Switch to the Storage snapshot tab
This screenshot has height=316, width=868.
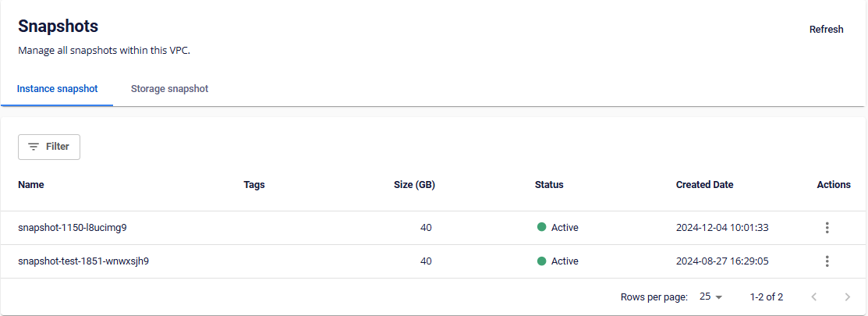169,89
